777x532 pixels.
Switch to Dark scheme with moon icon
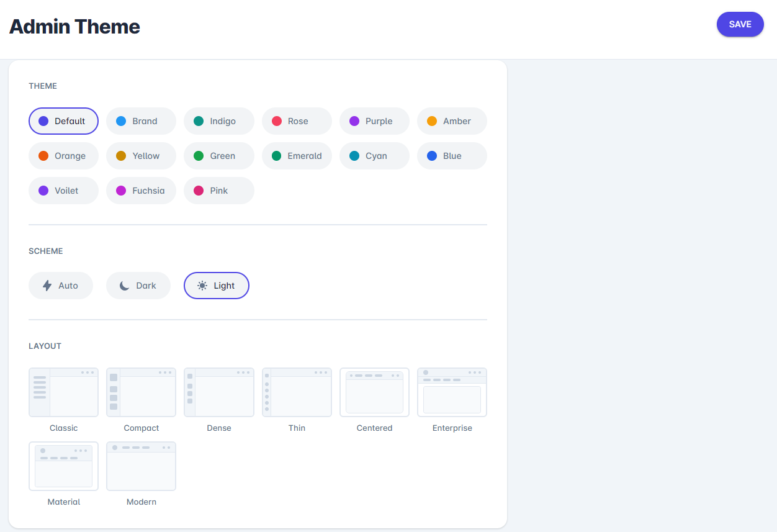[138, 286]
